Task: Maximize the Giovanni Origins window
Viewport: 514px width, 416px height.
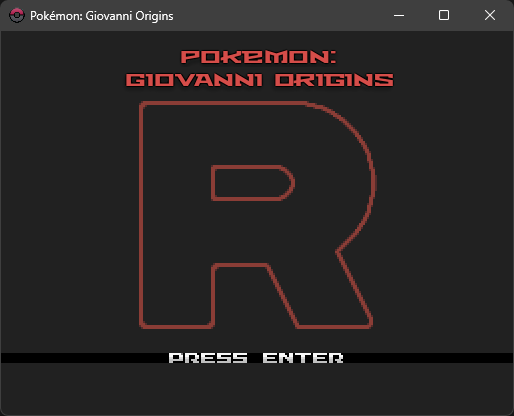Action: [x=444, y=15]
